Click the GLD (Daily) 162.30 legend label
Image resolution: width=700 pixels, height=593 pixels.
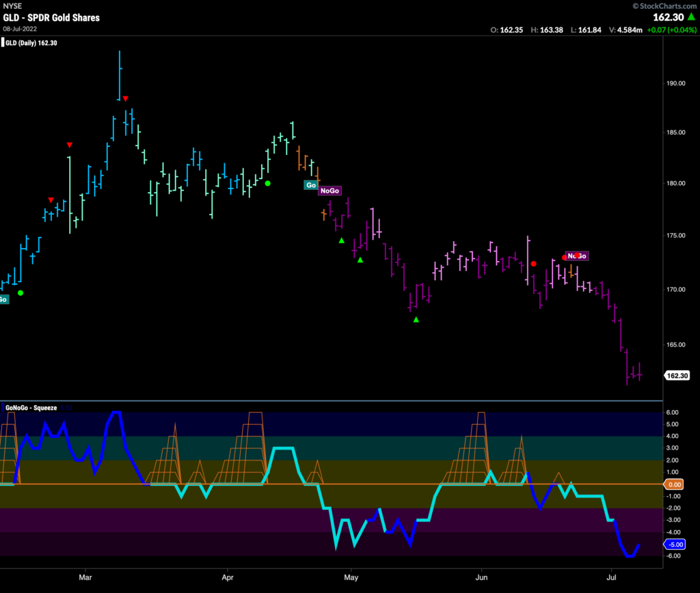tap(31, 43)
